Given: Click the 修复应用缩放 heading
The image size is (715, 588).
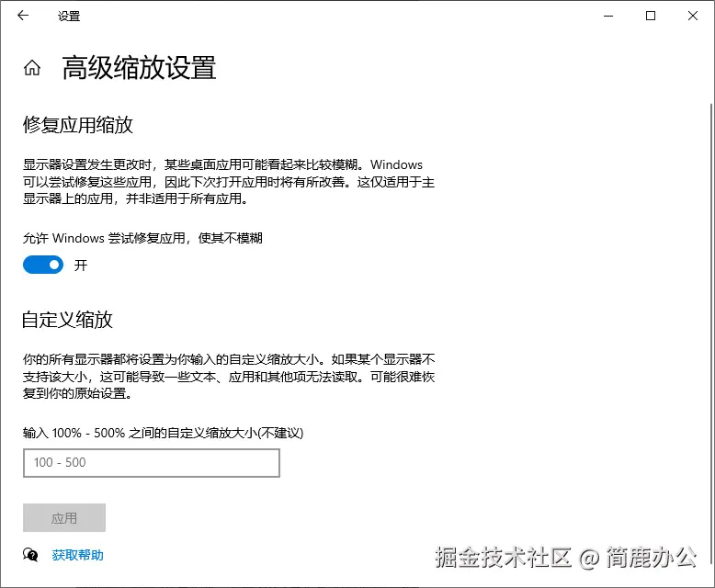Looking at the screenshot, I should [x=78, y=125].
